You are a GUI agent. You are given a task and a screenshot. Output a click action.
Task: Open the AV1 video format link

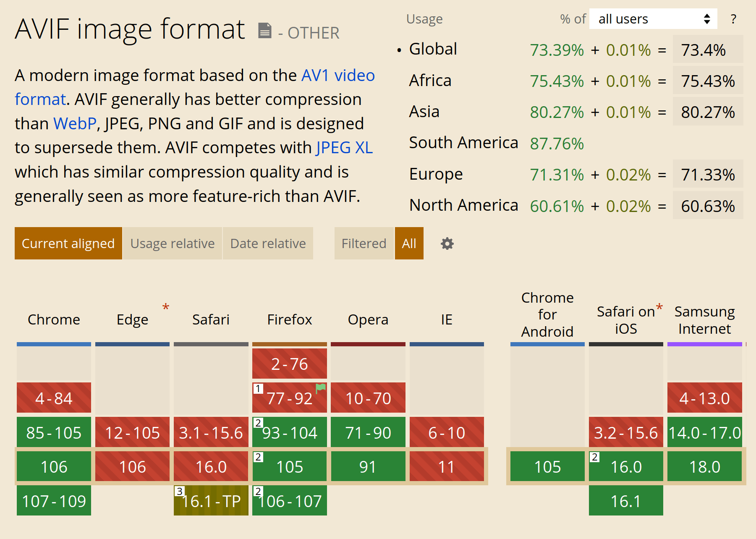pyautogui.click(x=338, y=75)
